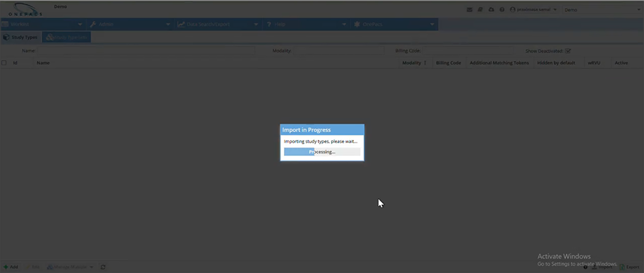The width and height of the screenshot is (644, 273).
Task: Click the cloud upload icon in header
Action: [x=491, y=10]
